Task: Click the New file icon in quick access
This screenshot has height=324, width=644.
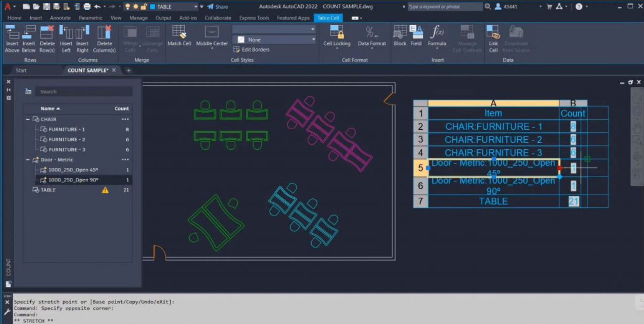Action: pyautogui.click(x=26, y=7)
